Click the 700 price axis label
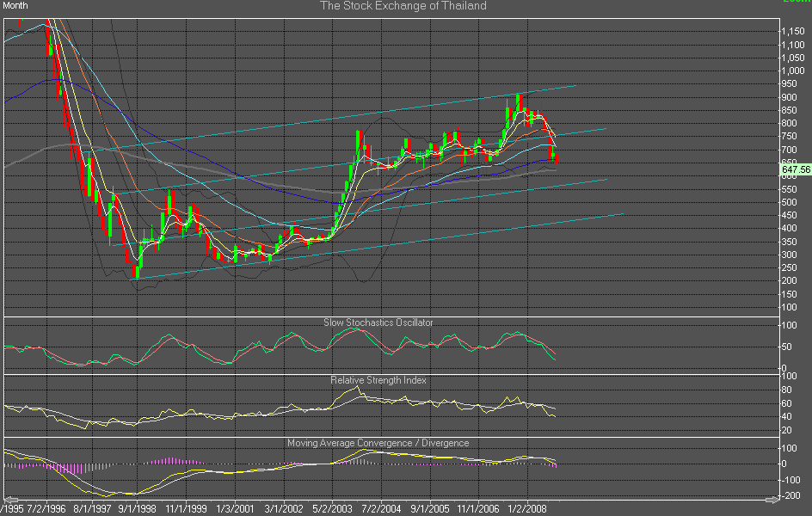 click(x=790, y=150)
